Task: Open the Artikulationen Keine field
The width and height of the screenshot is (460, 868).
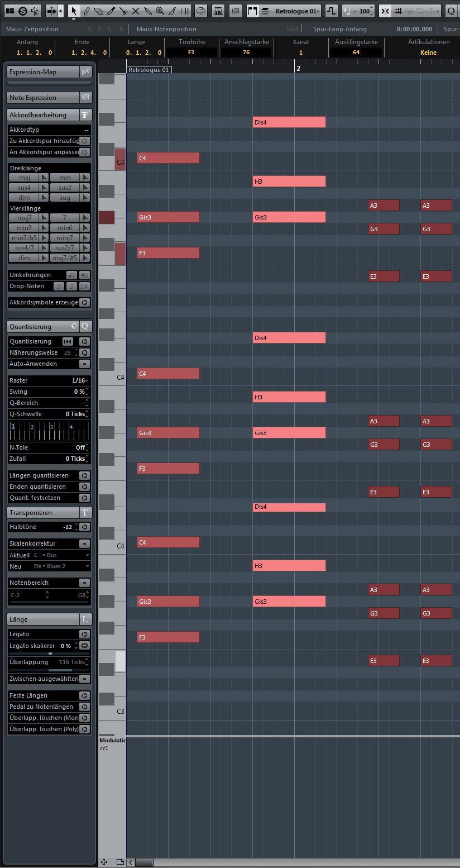Action: (429, 53)
